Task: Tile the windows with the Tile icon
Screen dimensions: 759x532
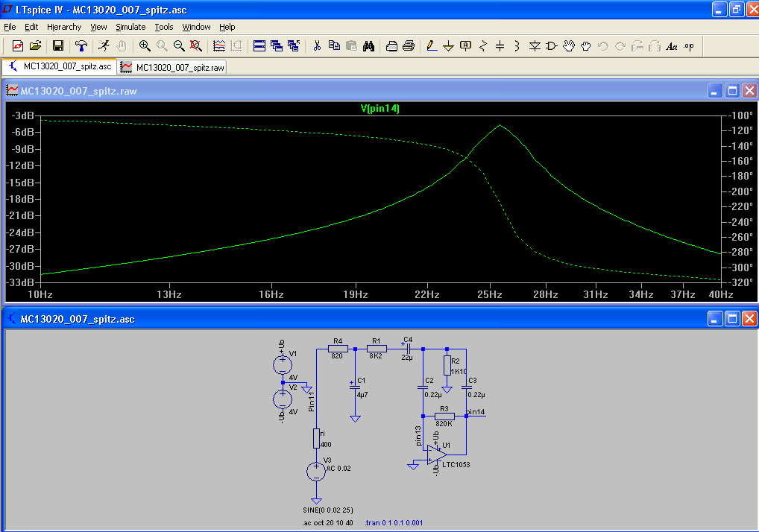Action: click(x=259, y=46)
